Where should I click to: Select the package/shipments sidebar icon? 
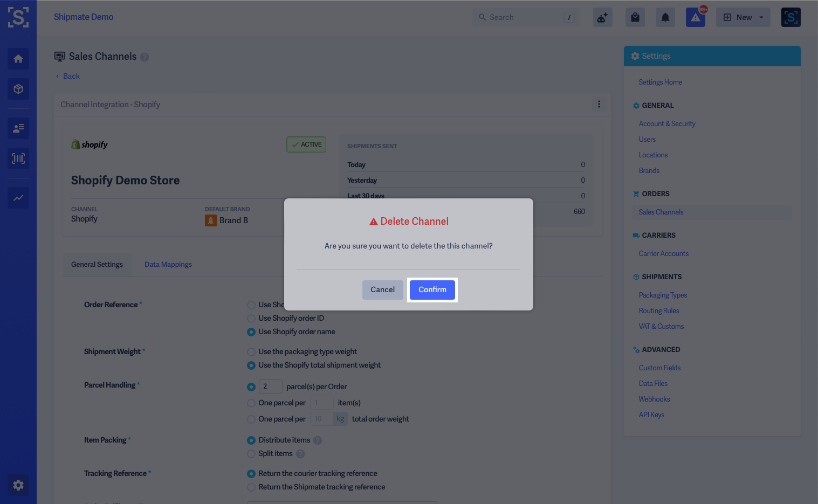[18, 88]
